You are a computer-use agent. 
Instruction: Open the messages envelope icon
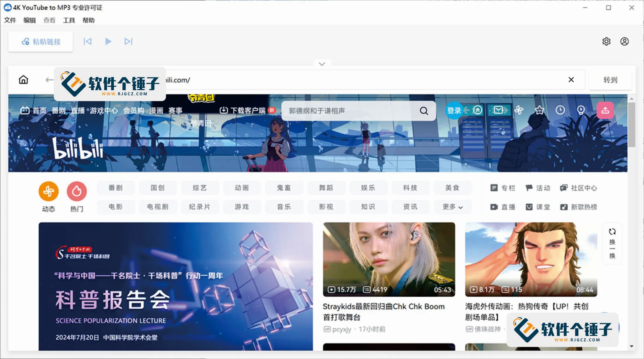pos(498,110)
